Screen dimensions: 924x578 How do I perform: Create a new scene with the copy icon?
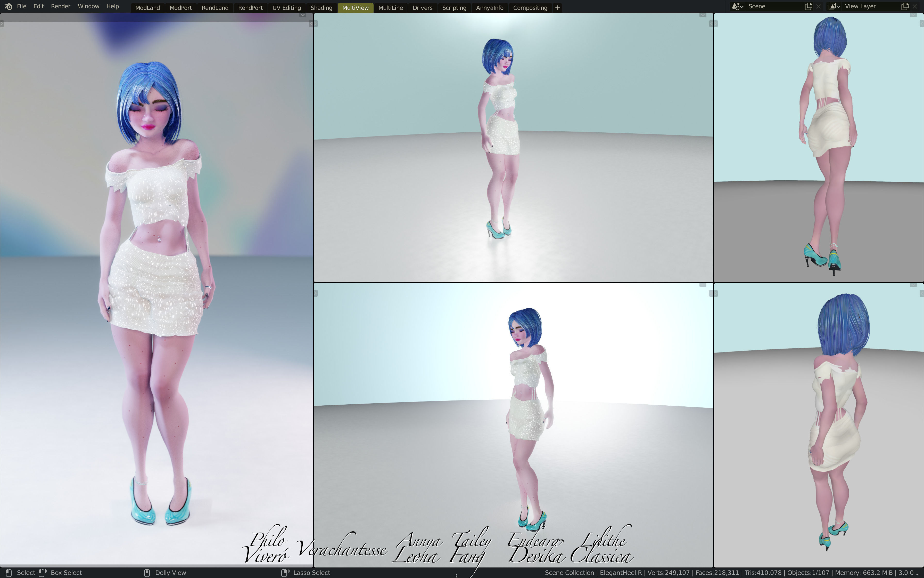(x=808, y=6)
